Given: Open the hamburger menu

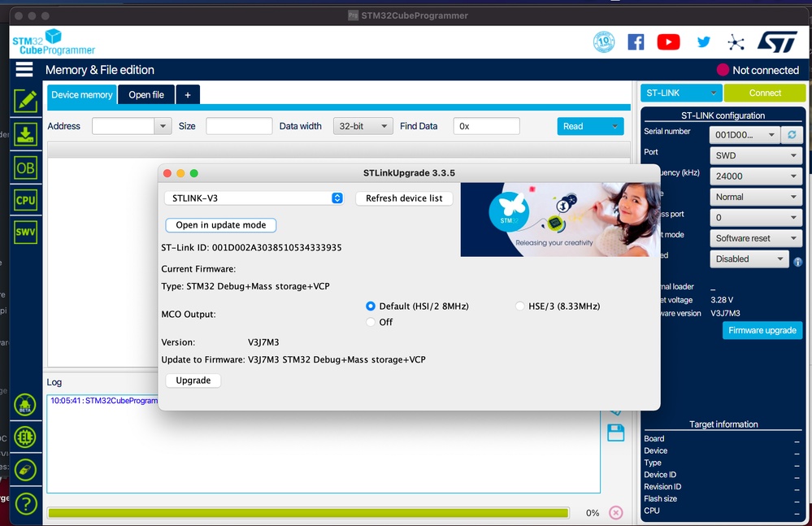Looking at the screenshot, I should pos(24,69).
